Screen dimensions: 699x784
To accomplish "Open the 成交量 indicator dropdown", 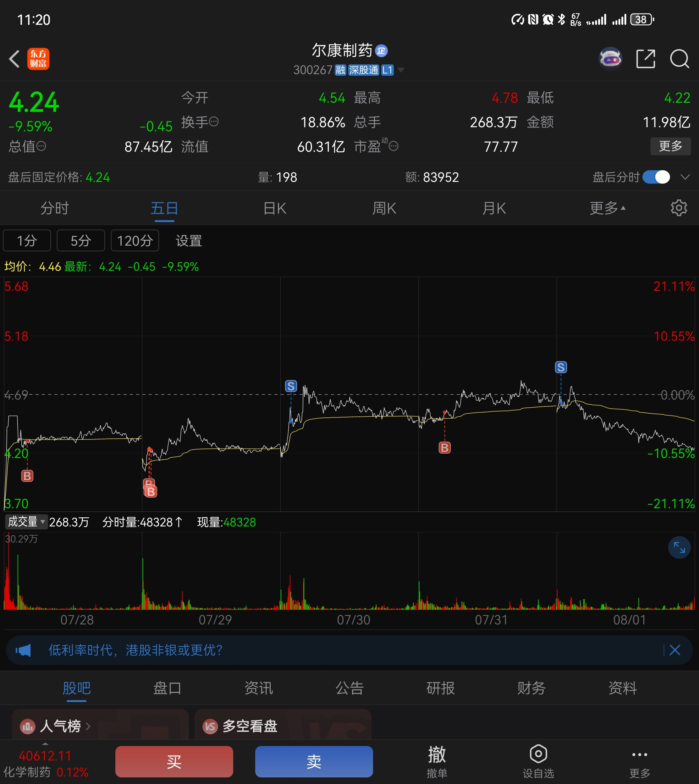I will 26,521.
